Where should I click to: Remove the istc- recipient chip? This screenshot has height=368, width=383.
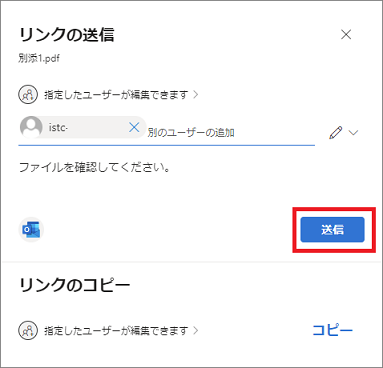pyautogui.click(x=134, y=127)
